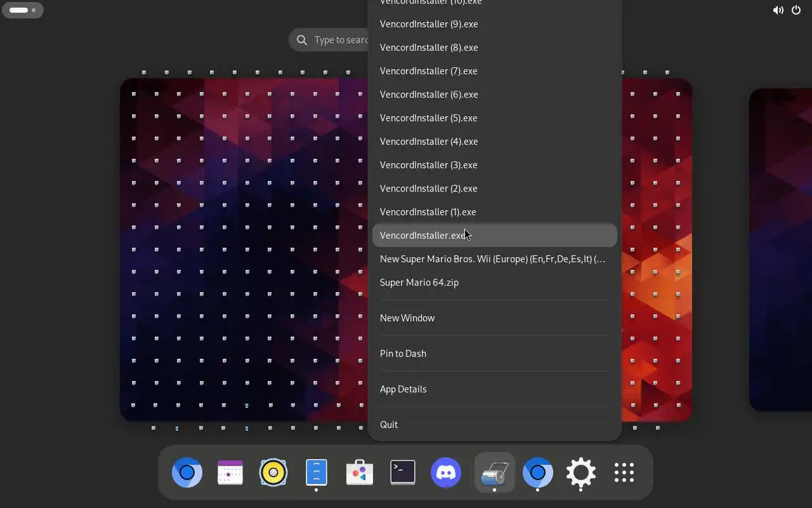Choose VencordInstaller (3).exe menu entry
The image size is (812, 508).
coord(495,165)
